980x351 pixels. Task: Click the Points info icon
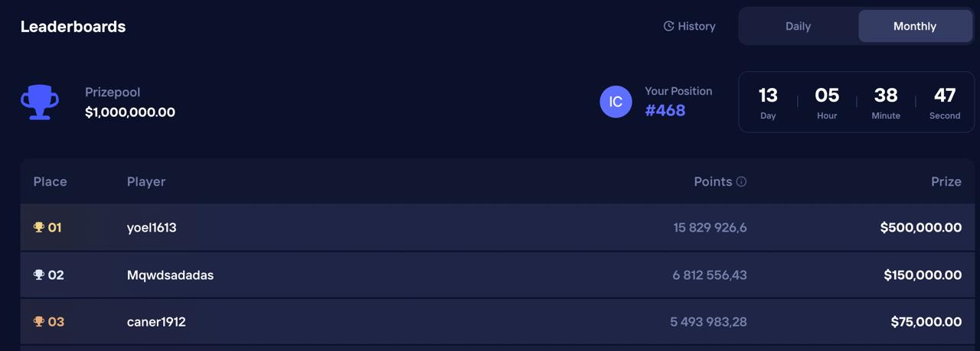coord(741,182)
